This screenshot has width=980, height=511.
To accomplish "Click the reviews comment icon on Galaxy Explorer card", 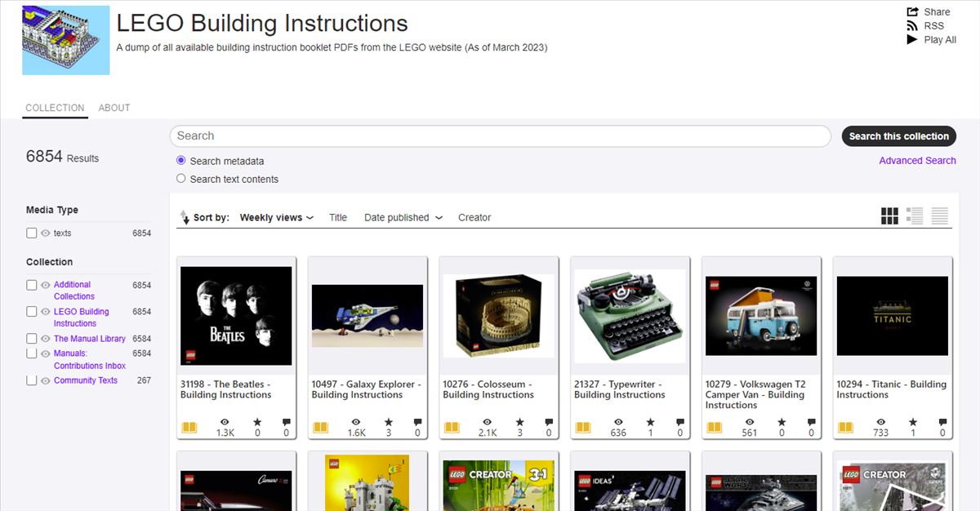I will point(417,423).
